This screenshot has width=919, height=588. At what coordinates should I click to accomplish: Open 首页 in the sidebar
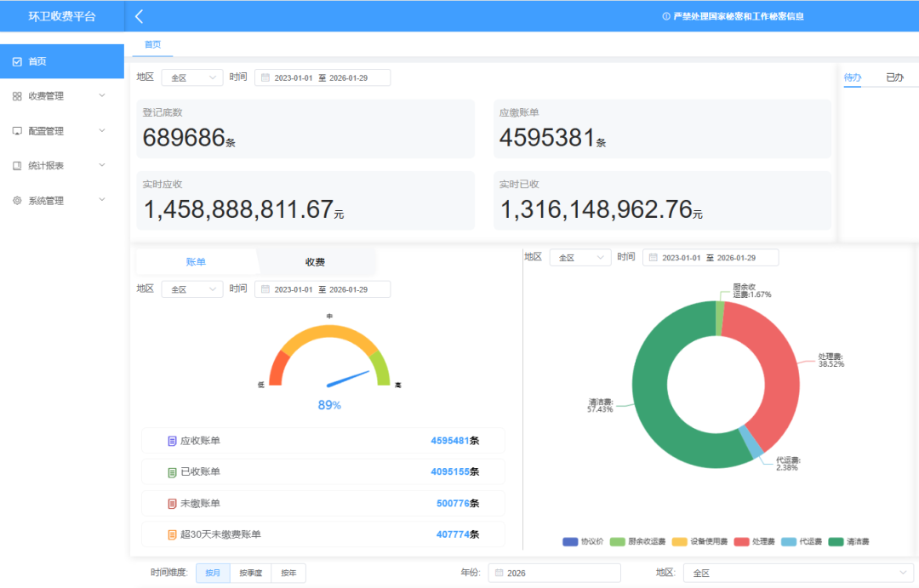(62, 61)
